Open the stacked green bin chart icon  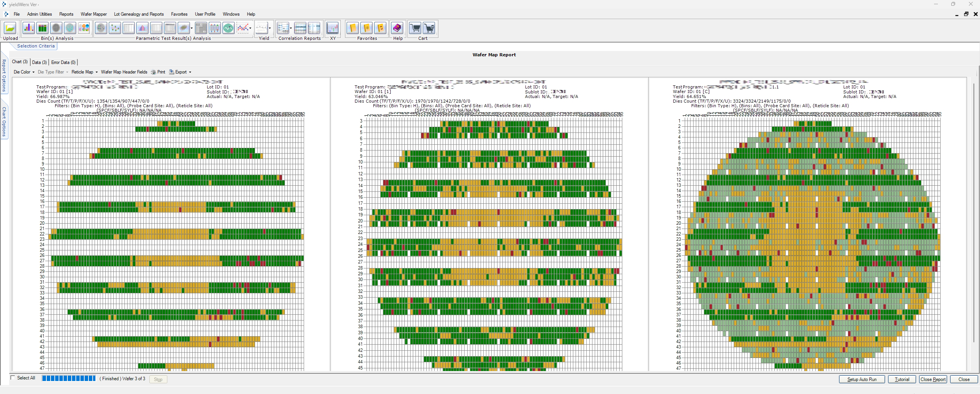(43, 28)
